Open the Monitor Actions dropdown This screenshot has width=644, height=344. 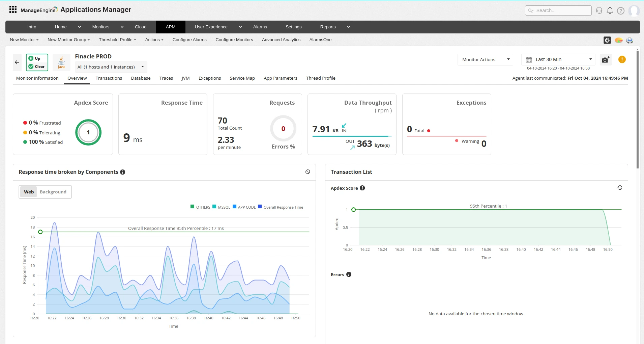tap(485, 59)
